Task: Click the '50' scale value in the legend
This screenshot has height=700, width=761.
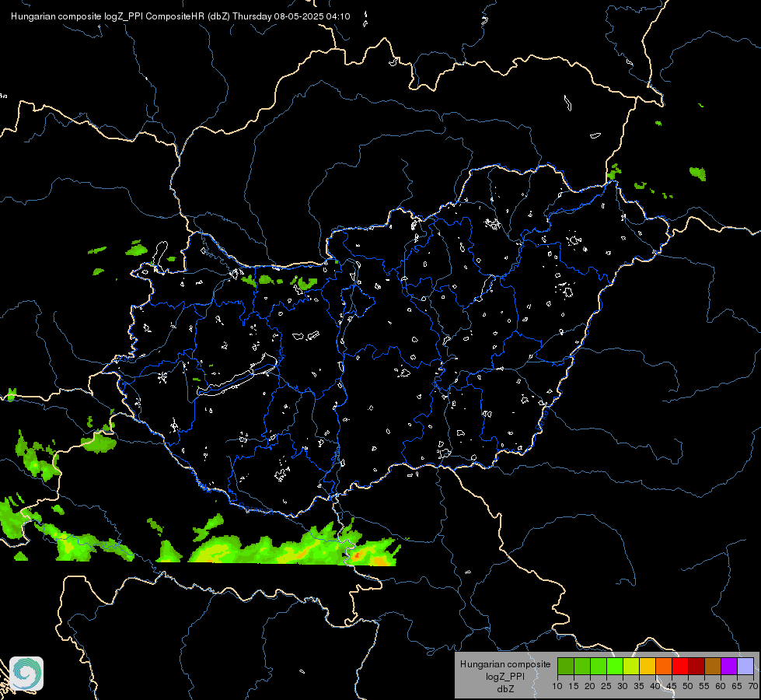Action: click(688, 686)
